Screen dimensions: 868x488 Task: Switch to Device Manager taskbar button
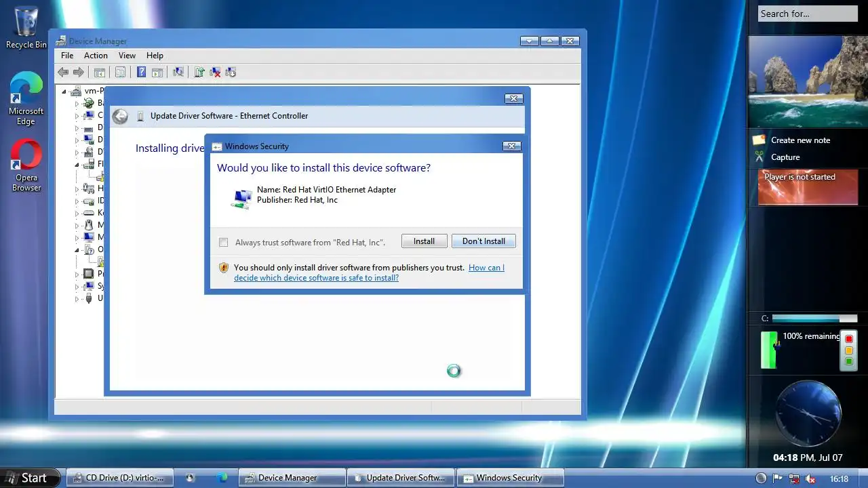(292, 478)
